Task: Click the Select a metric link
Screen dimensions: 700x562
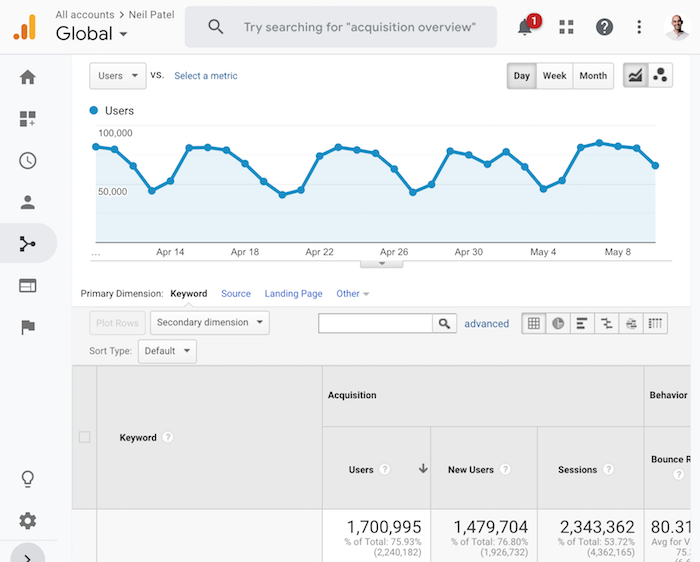Action: click(x=206, y=76)
